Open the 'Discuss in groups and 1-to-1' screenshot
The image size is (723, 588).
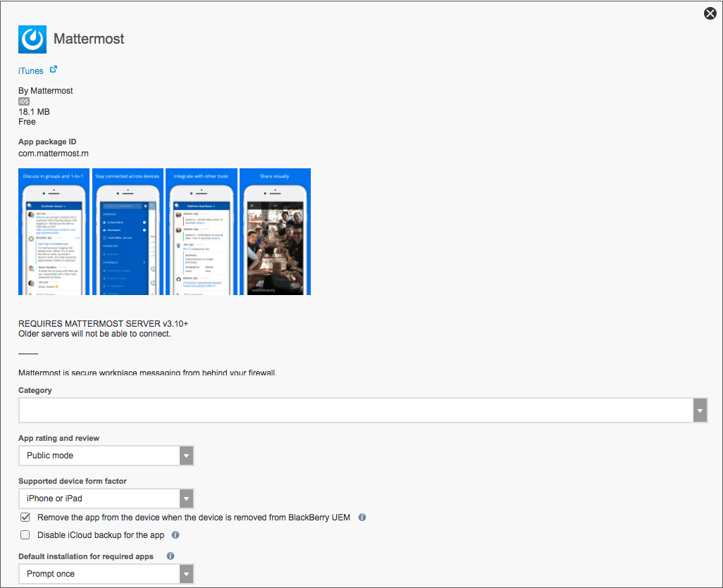coord(54,232)
